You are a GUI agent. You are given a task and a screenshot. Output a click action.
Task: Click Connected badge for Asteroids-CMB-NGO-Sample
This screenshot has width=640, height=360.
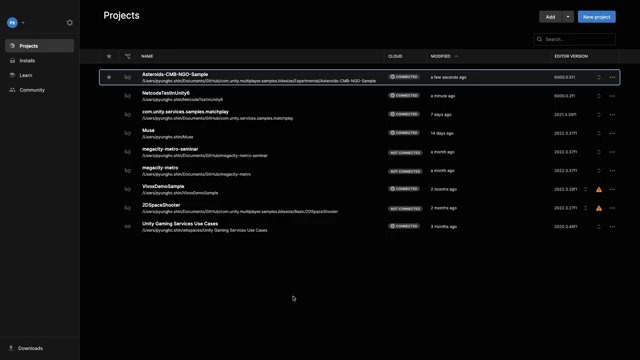(x=404, y=77)
